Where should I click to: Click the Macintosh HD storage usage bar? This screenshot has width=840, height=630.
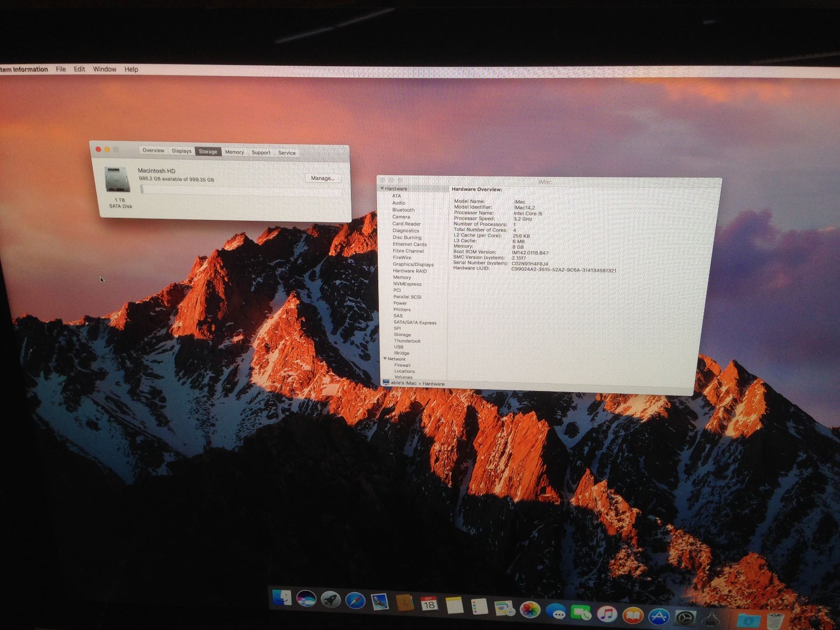pyautogui.click(x=241, y=189)
